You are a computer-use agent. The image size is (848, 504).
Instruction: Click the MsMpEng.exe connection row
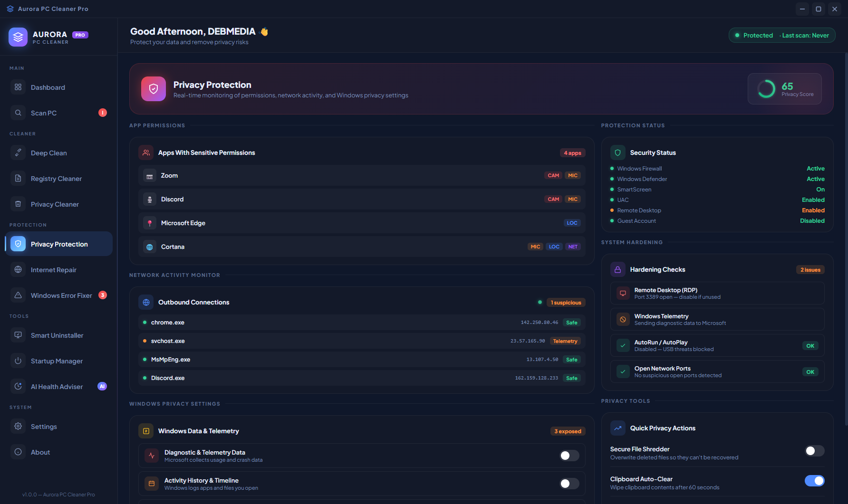click(x=362, y=360)
